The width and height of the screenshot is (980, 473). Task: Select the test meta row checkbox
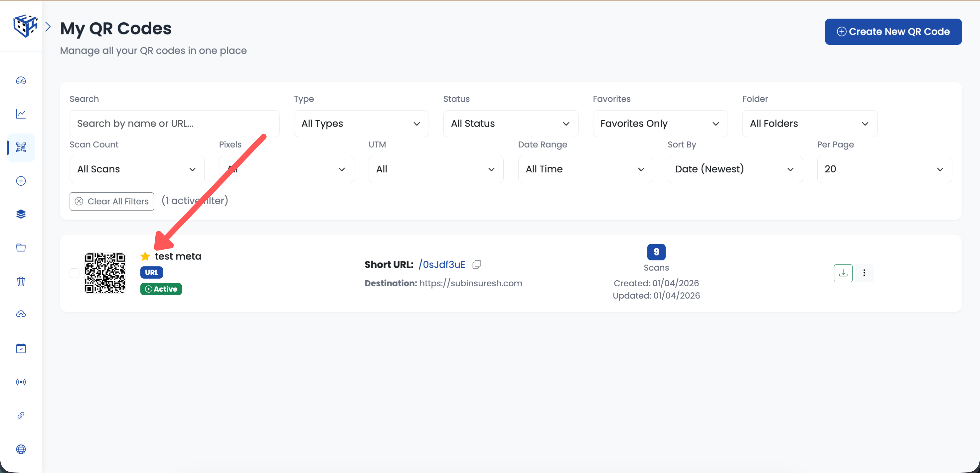74,273
